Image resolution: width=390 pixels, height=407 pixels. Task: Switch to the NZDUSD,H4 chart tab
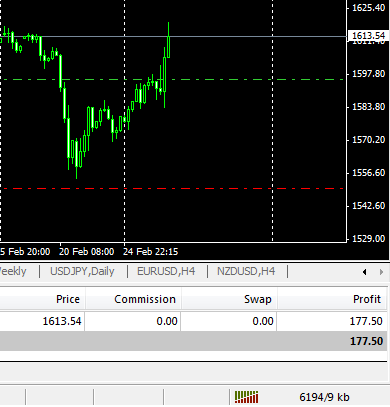(x=246, y=271)
